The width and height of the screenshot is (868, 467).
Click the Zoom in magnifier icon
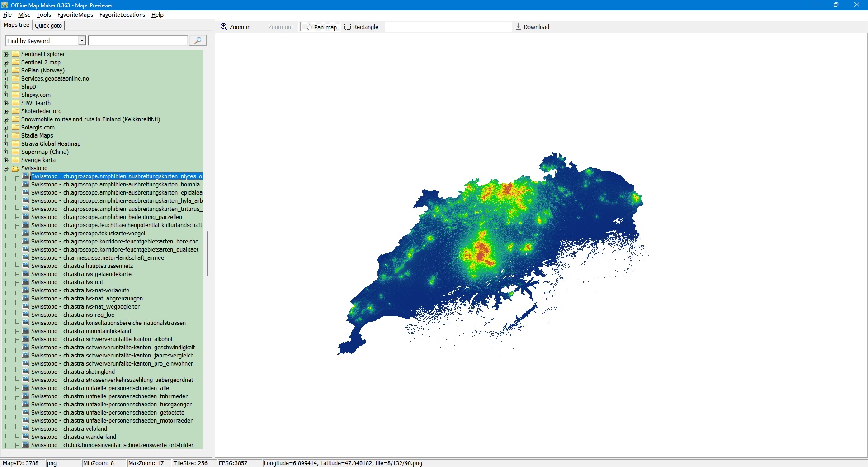(x=224, y=27)
